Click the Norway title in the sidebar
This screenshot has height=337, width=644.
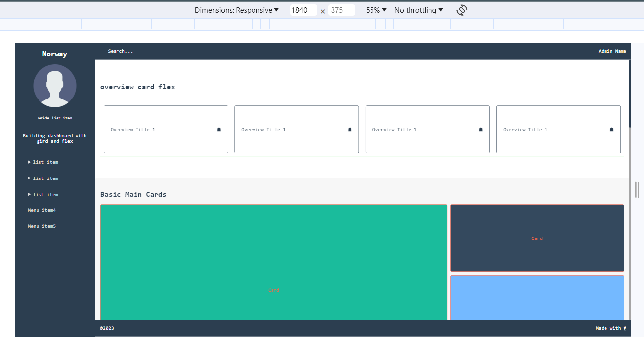tap(55, 54)
